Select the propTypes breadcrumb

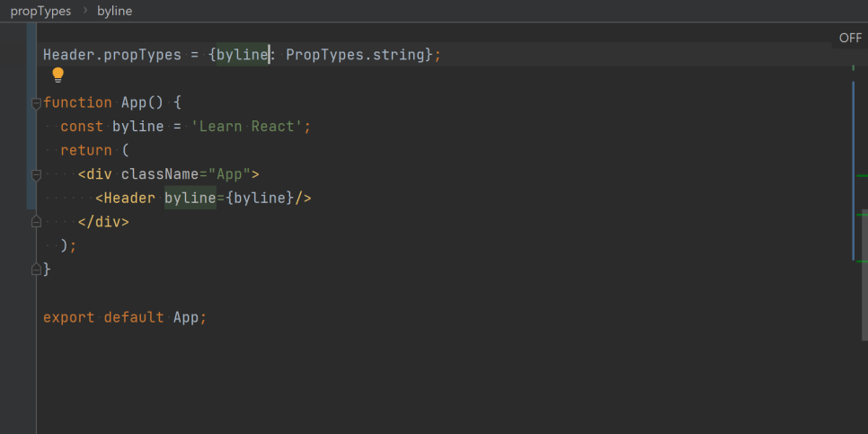(41, 11)
